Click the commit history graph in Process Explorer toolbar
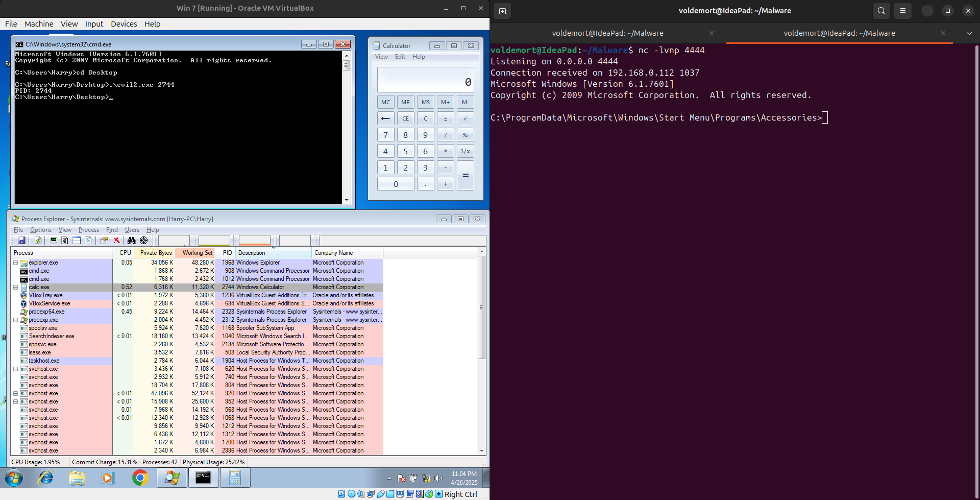This screenshot has height=500, width=980. pos(214,241)
